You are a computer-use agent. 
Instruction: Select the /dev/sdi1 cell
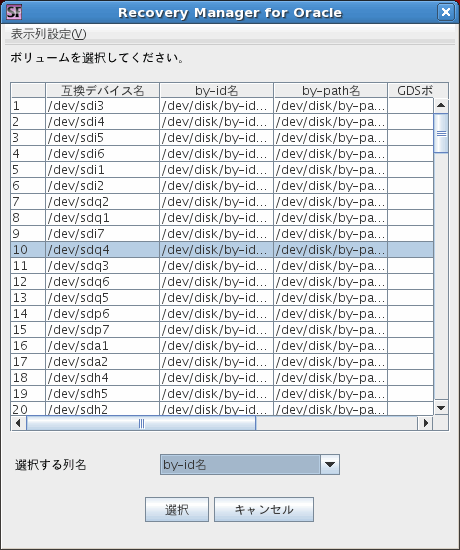click(102, 170)
